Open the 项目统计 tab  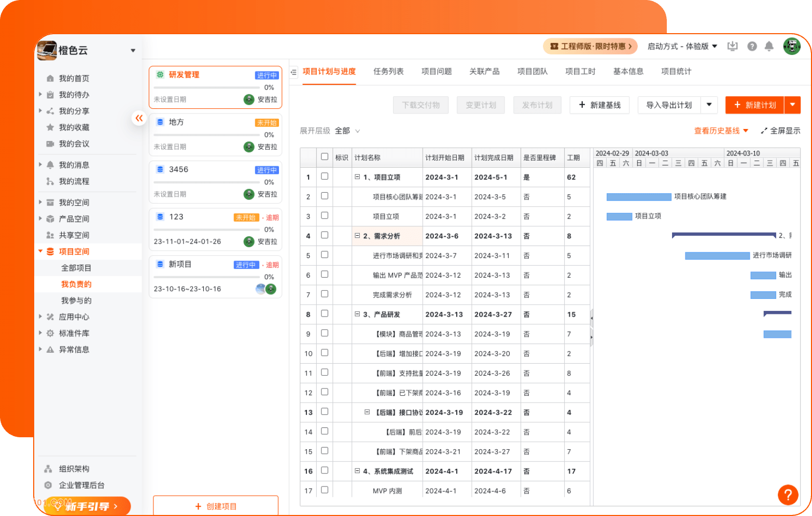tap(676, 71)
